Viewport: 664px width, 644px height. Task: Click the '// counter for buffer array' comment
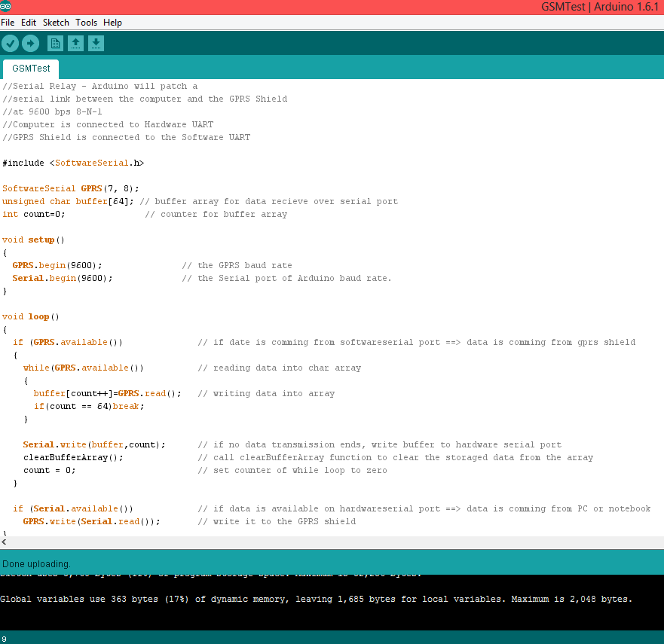click(x=216, y=214)
